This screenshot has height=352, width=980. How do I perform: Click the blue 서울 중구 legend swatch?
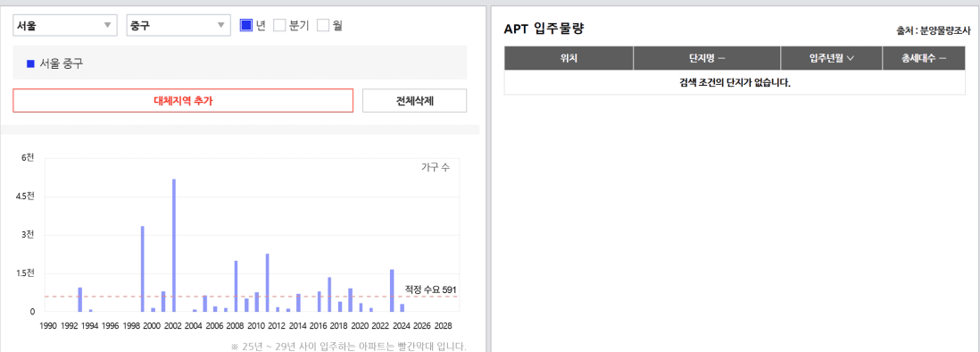(x=30, y=63)
